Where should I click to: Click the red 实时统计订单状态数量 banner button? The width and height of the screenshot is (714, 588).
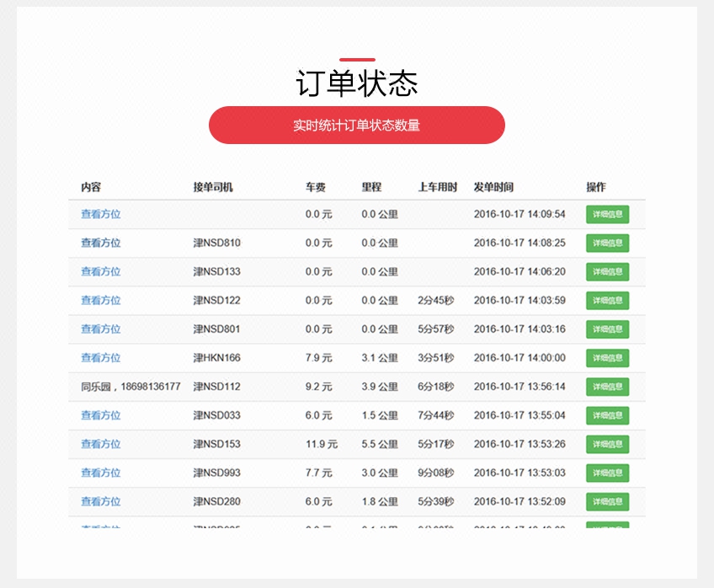pos(356,126)
